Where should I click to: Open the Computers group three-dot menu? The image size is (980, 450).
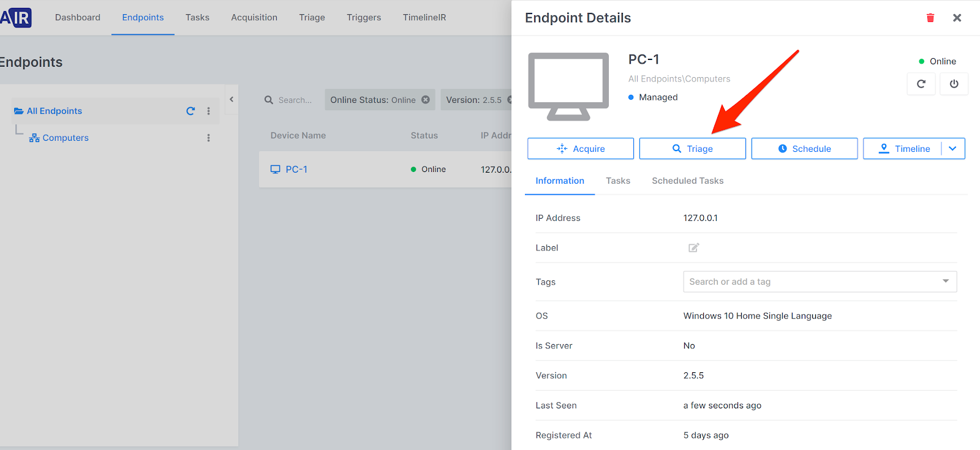coord(208,138)
